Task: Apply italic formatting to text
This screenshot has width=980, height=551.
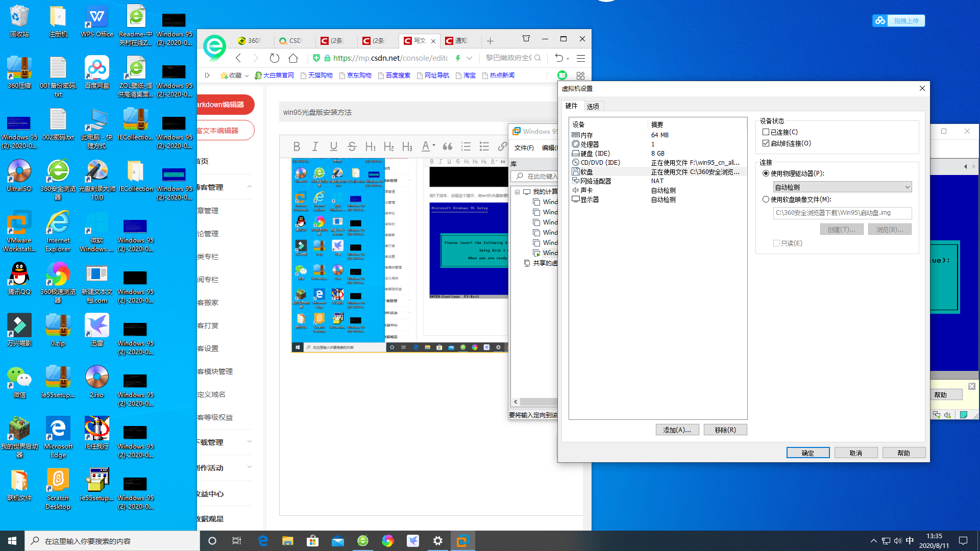Action: pyautogui.click(x=315, y=146)
